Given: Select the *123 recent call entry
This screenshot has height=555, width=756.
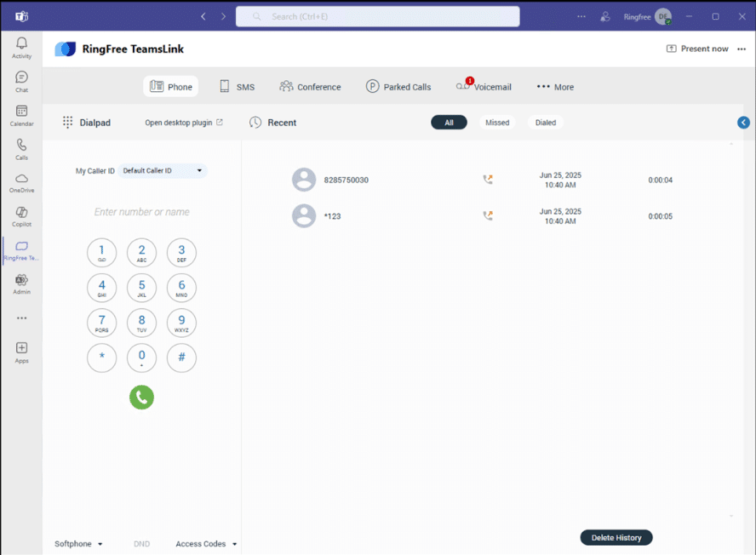Looking at the screenshot, I should [482, 216].
